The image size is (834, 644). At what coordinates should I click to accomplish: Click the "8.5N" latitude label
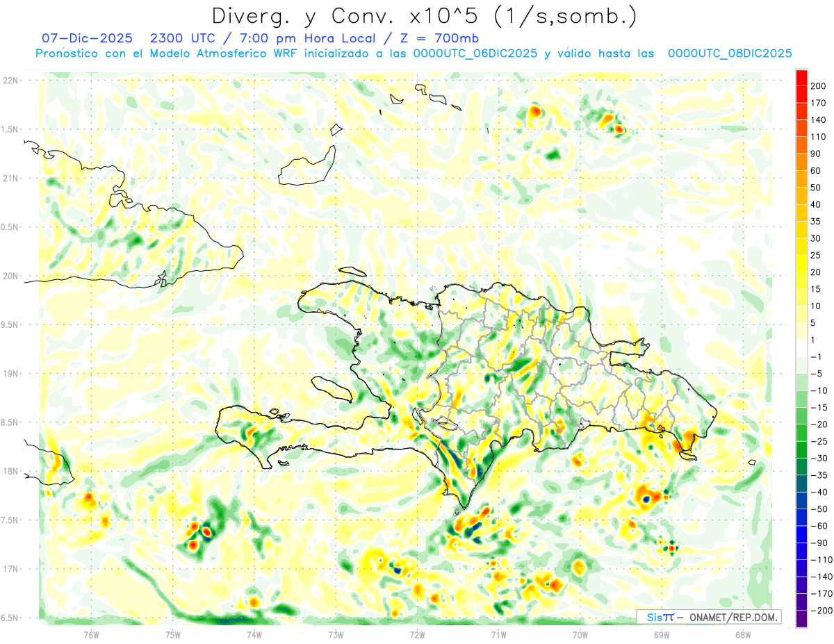(10, 422)
